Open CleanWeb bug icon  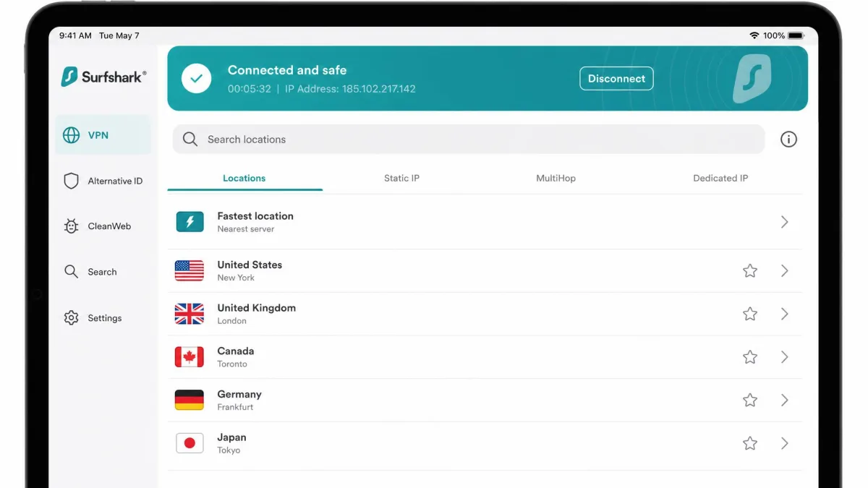point(71,226)
